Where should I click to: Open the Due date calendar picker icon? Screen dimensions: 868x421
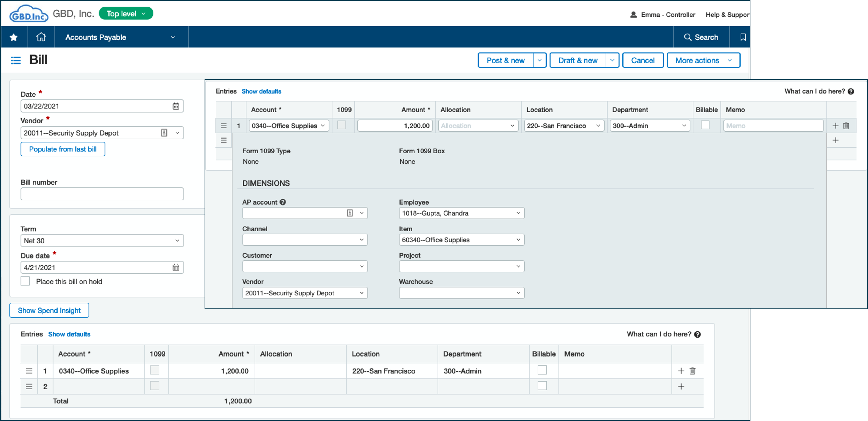176,268
